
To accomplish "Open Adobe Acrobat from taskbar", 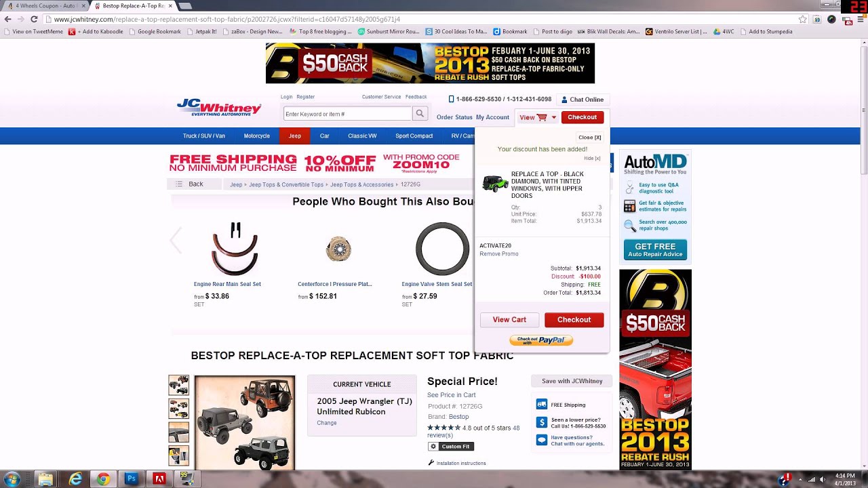I will point(159,479).
